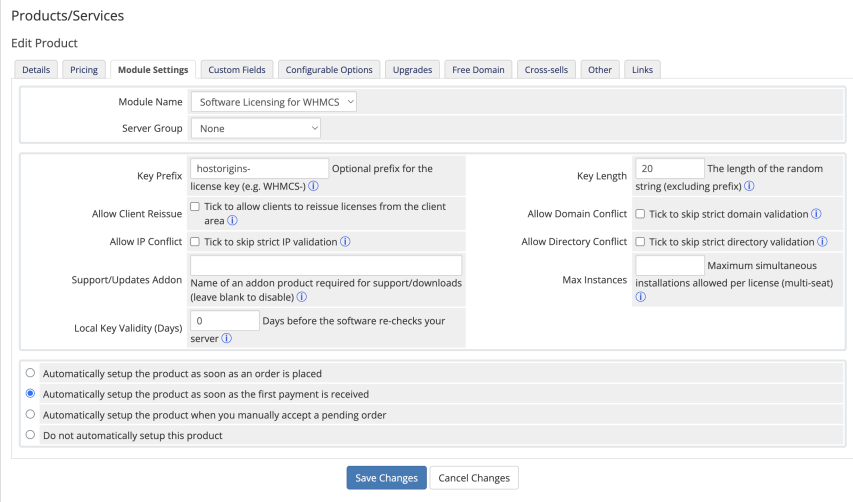This screenshot has height=502, width=853.
Task: Open info icon for Local Key Validity
Action: [226, 338]
